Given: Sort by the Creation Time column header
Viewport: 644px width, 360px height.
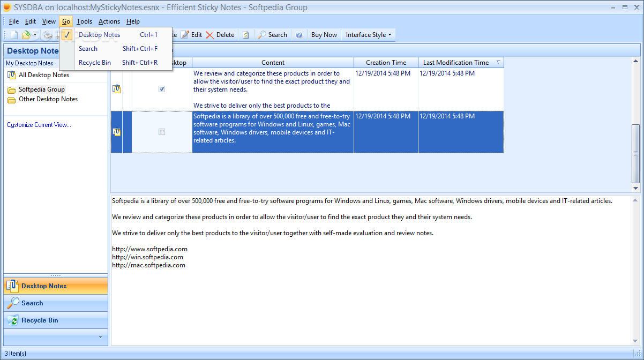Looking at the screenshot, I should [386, 63].
